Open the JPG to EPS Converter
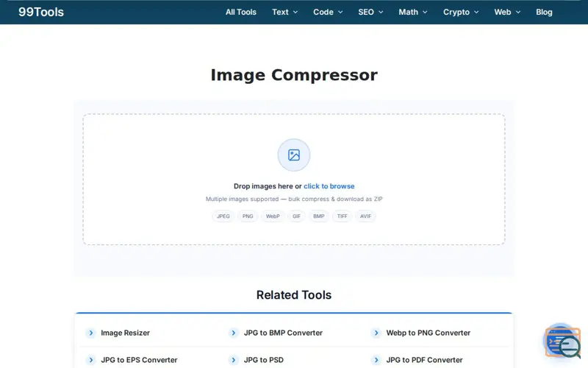Viewport: 588px width, 368px height. click(139, 360)
